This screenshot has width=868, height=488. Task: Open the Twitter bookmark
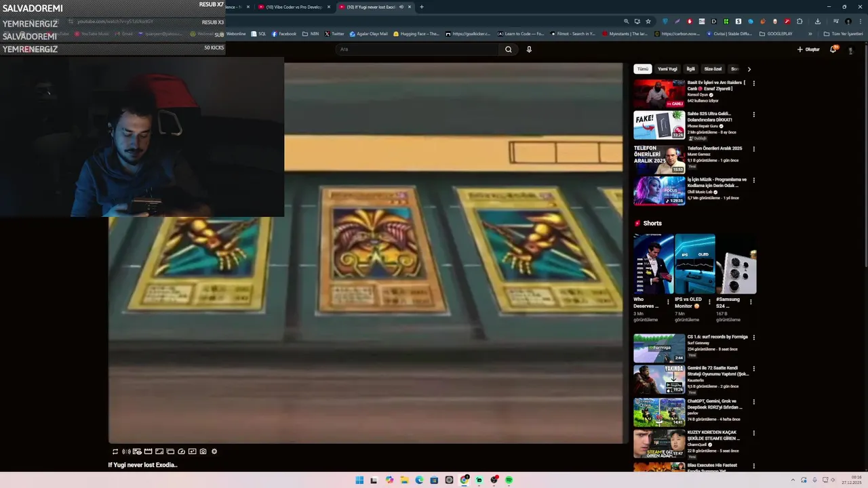[x=334, y=34]
